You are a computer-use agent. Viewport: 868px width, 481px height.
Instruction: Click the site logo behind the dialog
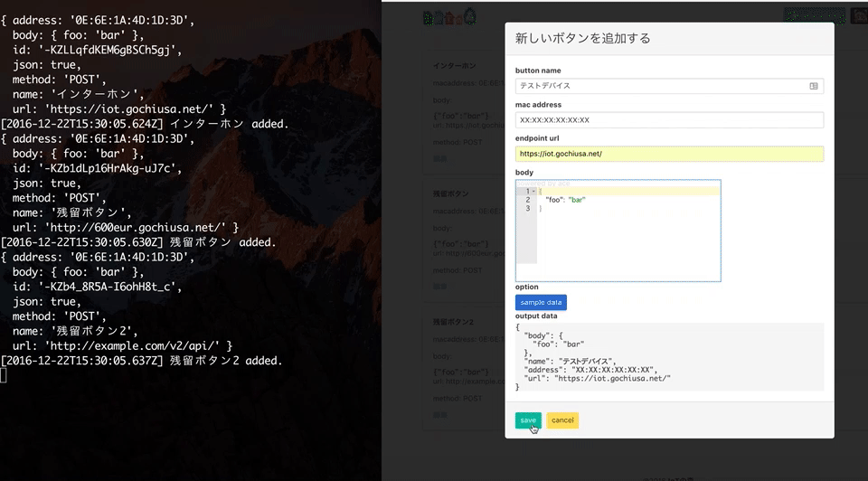coord(449,17)
